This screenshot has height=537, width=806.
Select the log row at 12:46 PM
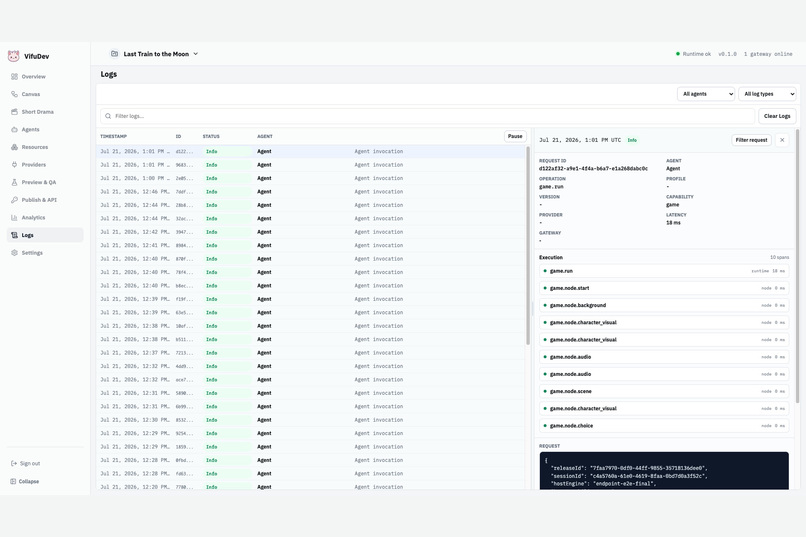tap(311, 192)
